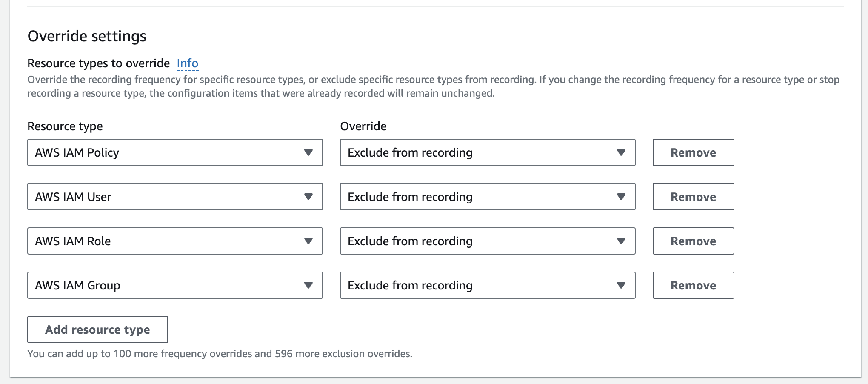Click the arrow icon beside AWS IAM User

coord(308,197)
